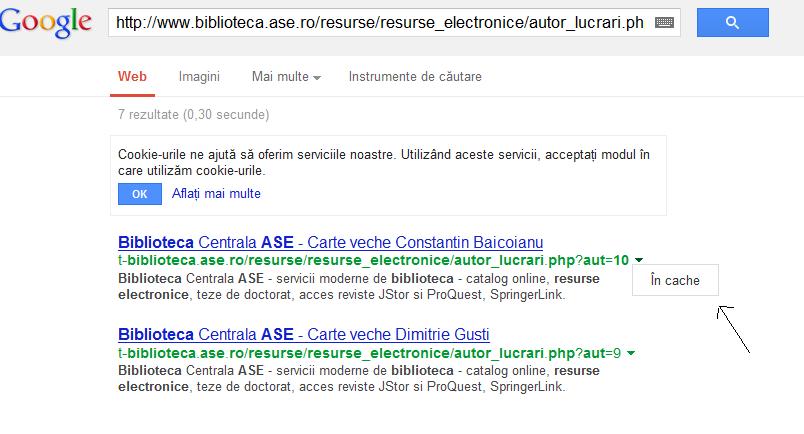Select the Web tab
Image resolution: width=804 pixels, height=434 pixels.
click(132, 76)
